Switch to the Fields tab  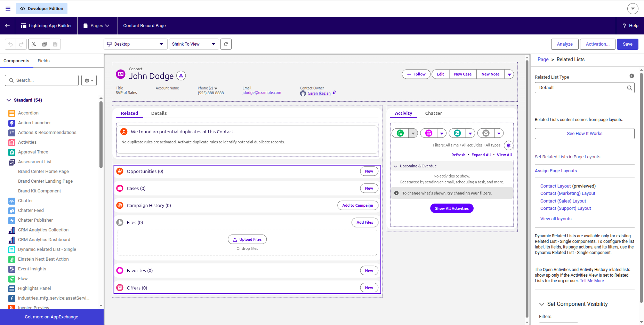(x=43, y=61)
